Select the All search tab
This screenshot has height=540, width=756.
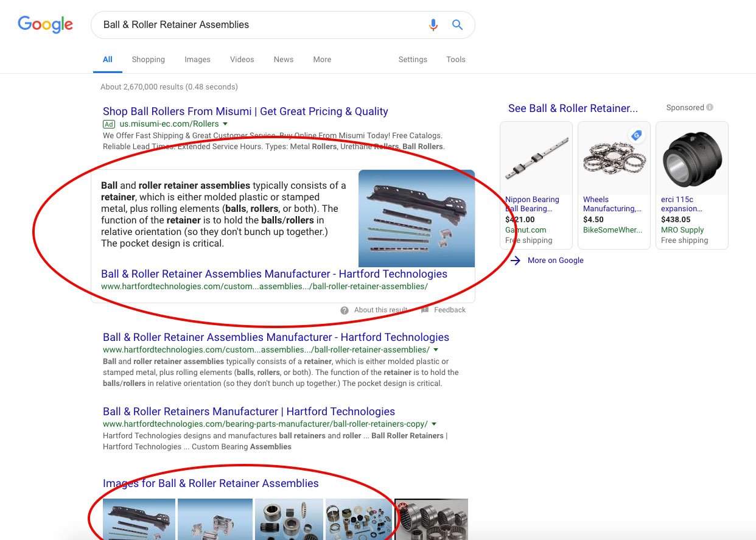(x=108, y=60)
